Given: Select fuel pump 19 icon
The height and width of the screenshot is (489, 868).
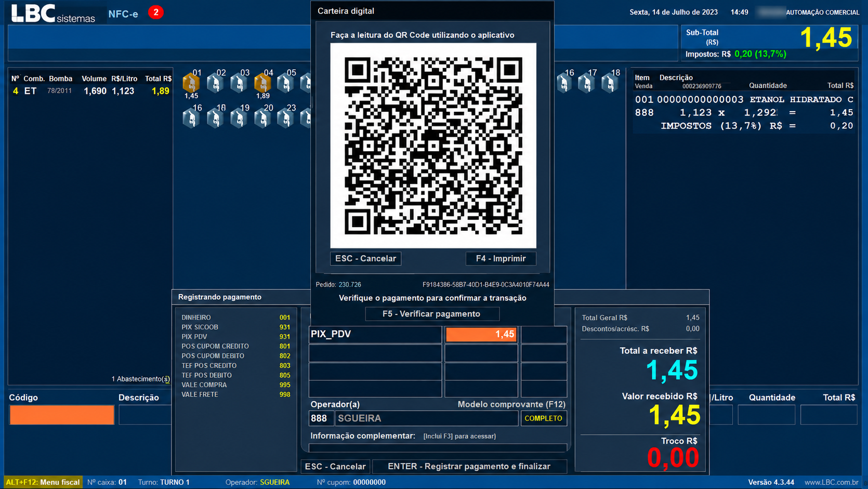Looking at the screenshot, I should click(239, 118).
